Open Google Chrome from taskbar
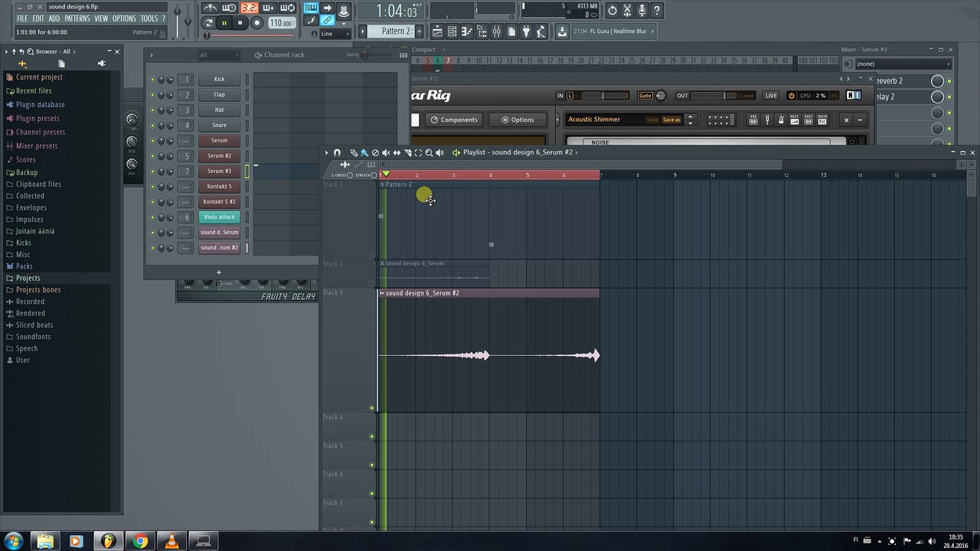This screenshot has height=551, width=980. click(140, 542)
